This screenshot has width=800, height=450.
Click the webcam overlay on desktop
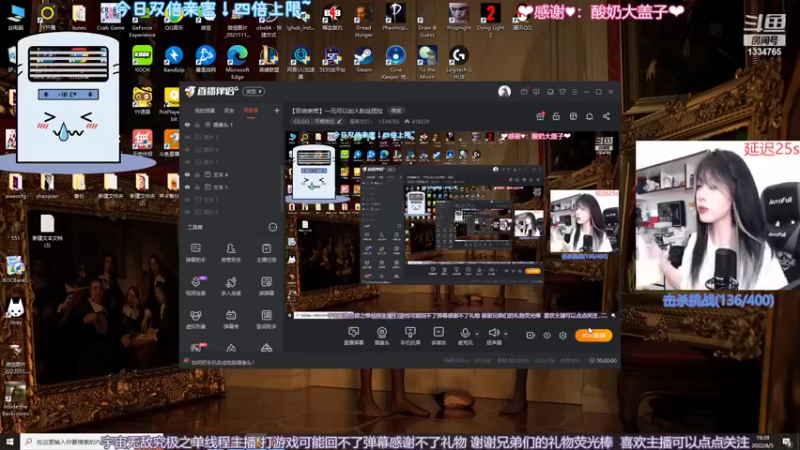pyautogui.click(x=717, y=215)
